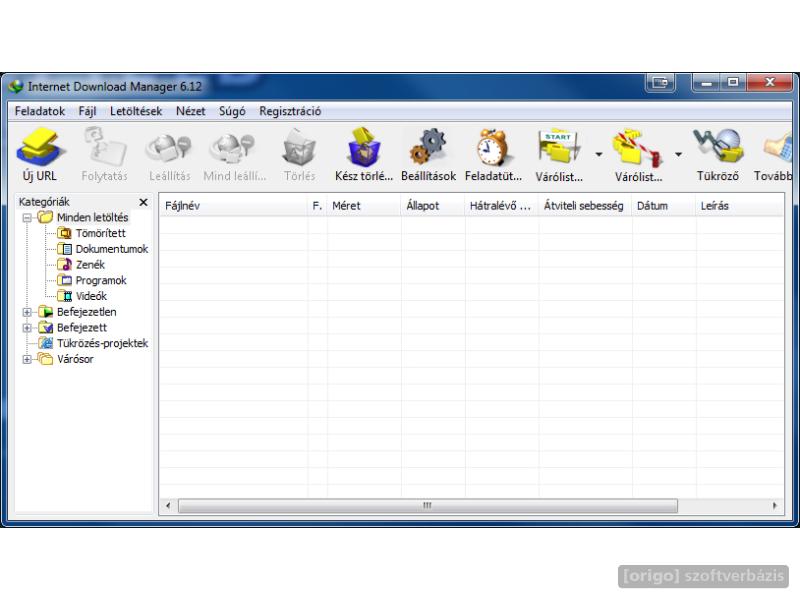Open the Tükröző grabber icon
The height and width of the screenshot is (600, 800).
click(718, 147)
